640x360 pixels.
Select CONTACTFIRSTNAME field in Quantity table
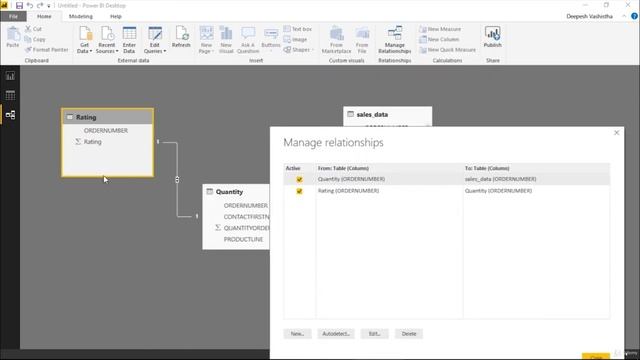[246, 217]
